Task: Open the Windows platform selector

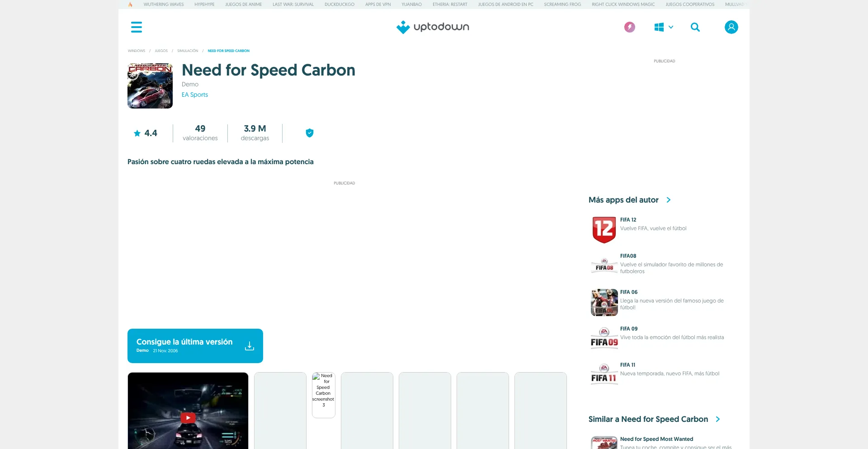Action: click(x=664, y=27)
